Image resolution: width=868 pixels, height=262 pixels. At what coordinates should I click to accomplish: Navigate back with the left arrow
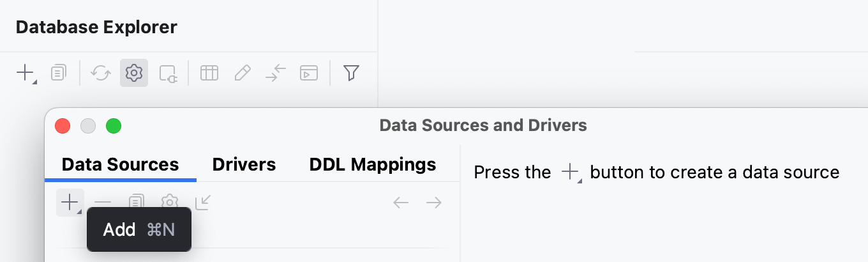point(401,203)
